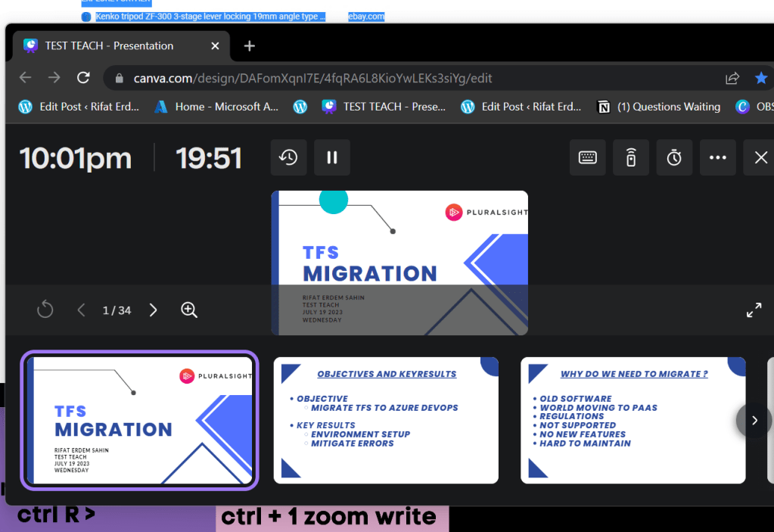The height and width of the screenshot is (532, 774).
Task: Open the three-dot more options menu
Action: [718, 157]
